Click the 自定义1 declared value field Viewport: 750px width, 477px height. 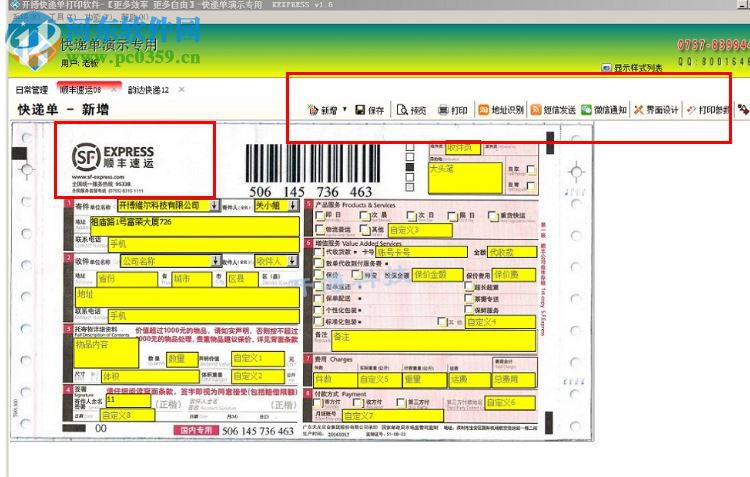pyautogui.click(x=258, y=359)
